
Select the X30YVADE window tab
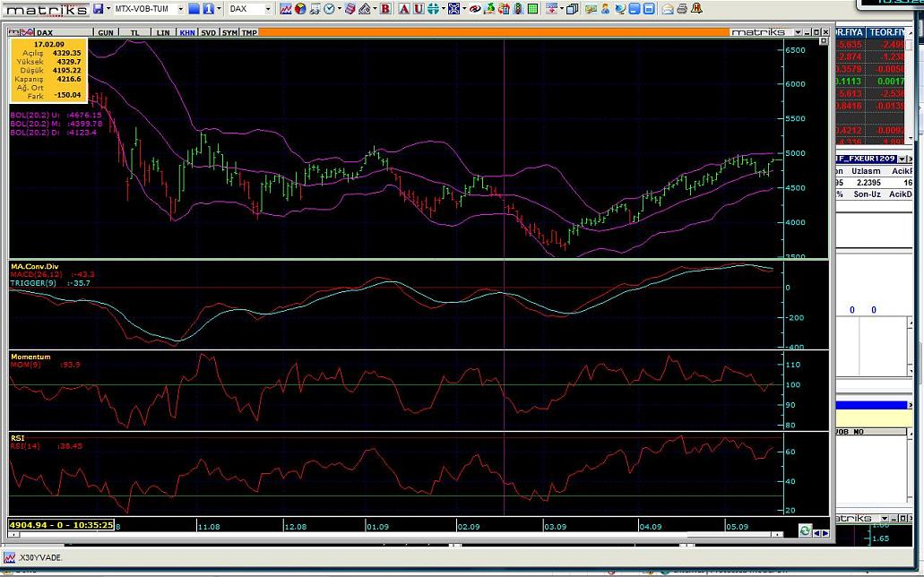click(x=34, y=556)
